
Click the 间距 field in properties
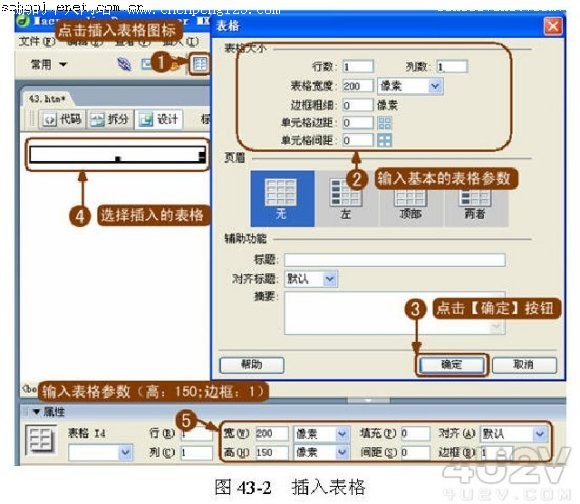[415, 452]
